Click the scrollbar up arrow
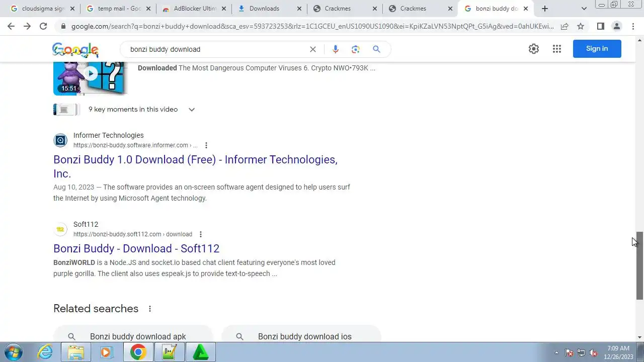This screenshot has height=362, width=644. pos(640,40)
